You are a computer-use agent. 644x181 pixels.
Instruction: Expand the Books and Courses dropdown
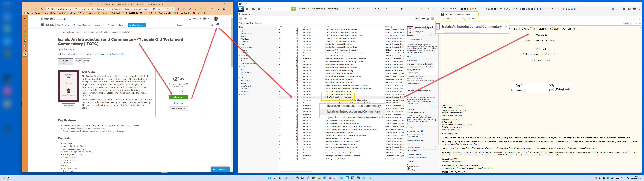point(83,25)
